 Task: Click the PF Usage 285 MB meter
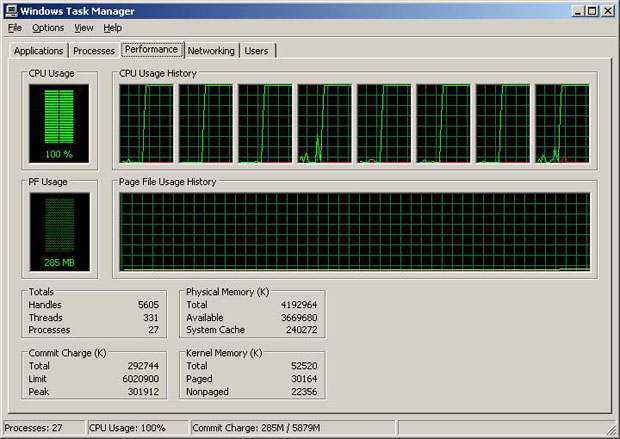click(x=59, y=232)
